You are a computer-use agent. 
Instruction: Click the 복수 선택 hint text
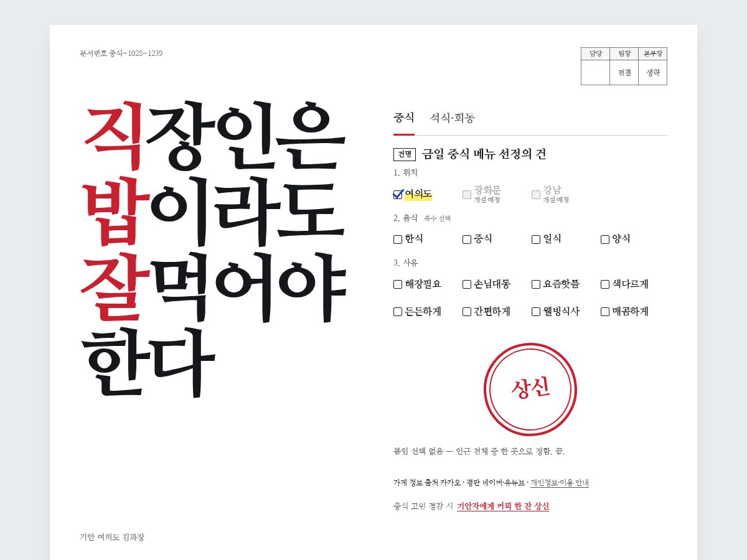point(437,218)
